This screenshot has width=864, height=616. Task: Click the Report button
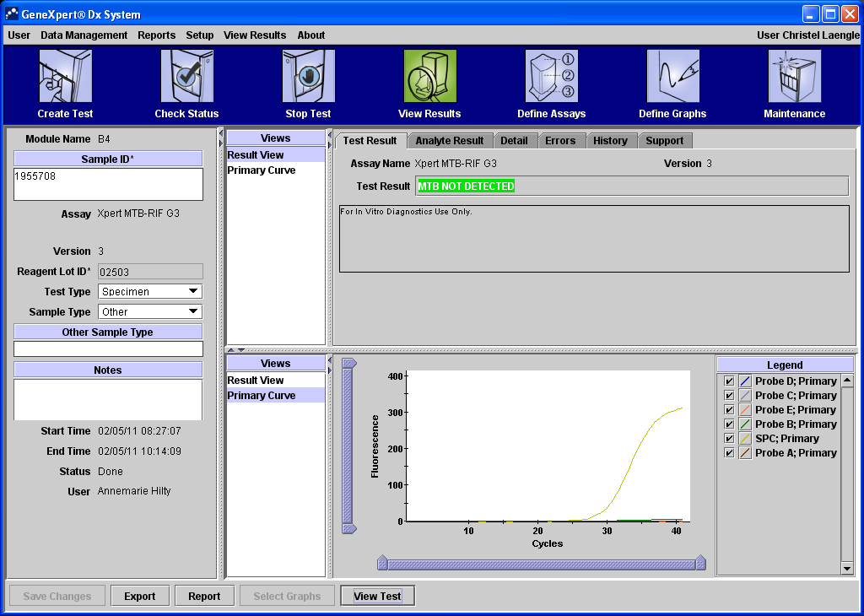[204, 597]
